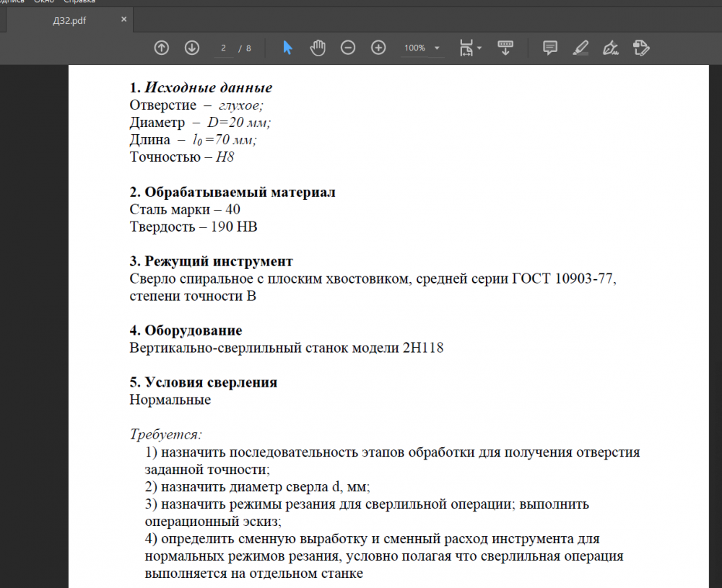The height and width of the screenshot is (588, 722).
Task: Select the Highlight text tool
Action: click(x=580, y=48)
